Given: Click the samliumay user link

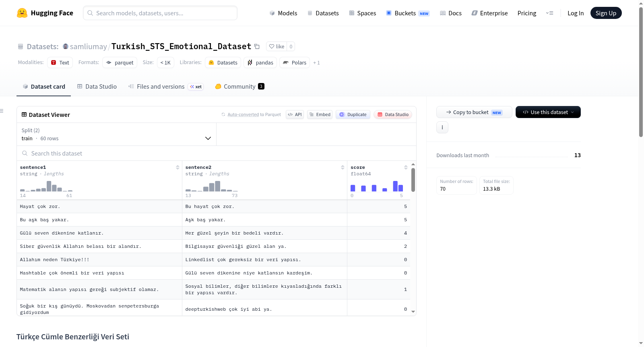Looking at the screenshot, I should click(88, 47).
